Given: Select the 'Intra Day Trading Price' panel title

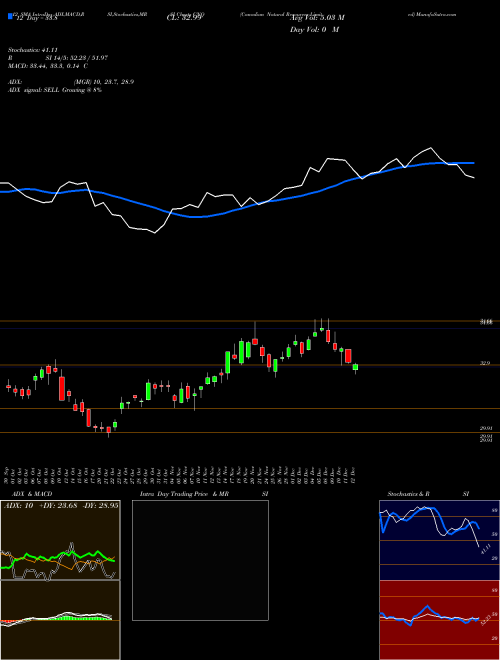Looking at the screenshot, I should 174,494.
